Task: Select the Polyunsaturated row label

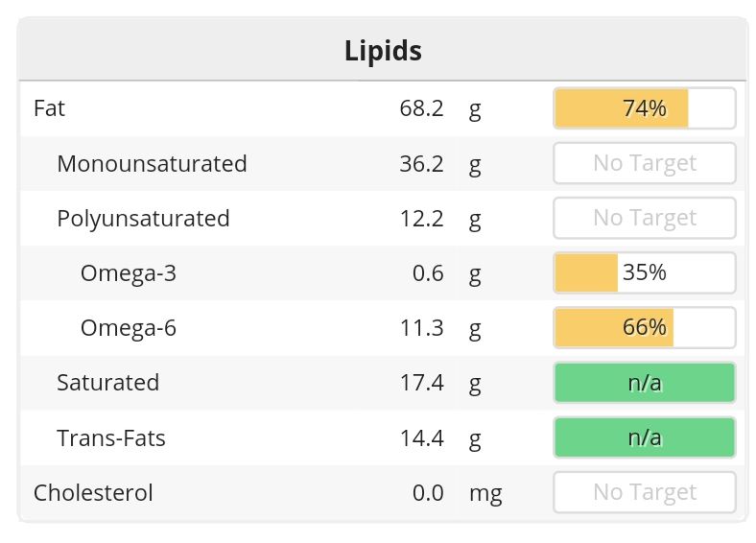Action: click(143, 219)
